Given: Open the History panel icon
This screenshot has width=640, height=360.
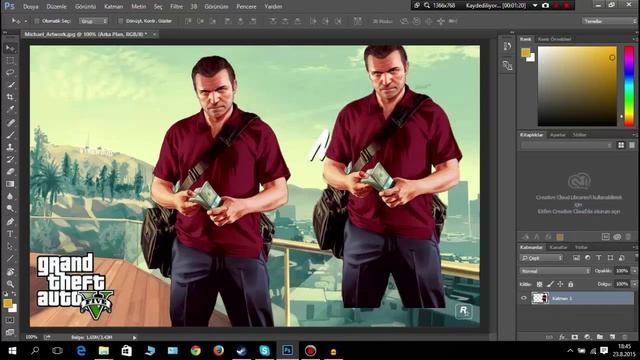Looking at the screenshot, I should [507, 47].
